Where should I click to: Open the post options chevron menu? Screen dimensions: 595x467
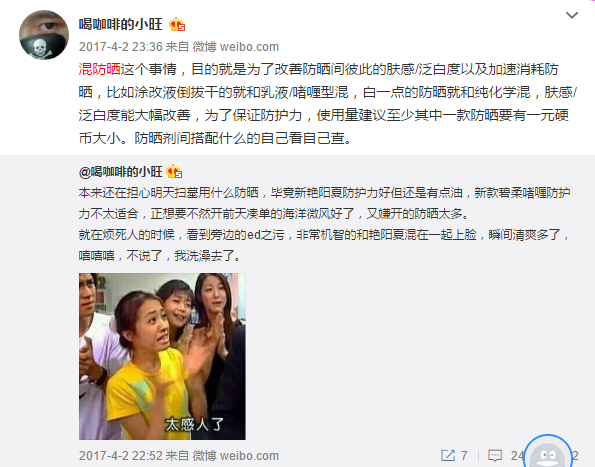(x=572, y=15)
